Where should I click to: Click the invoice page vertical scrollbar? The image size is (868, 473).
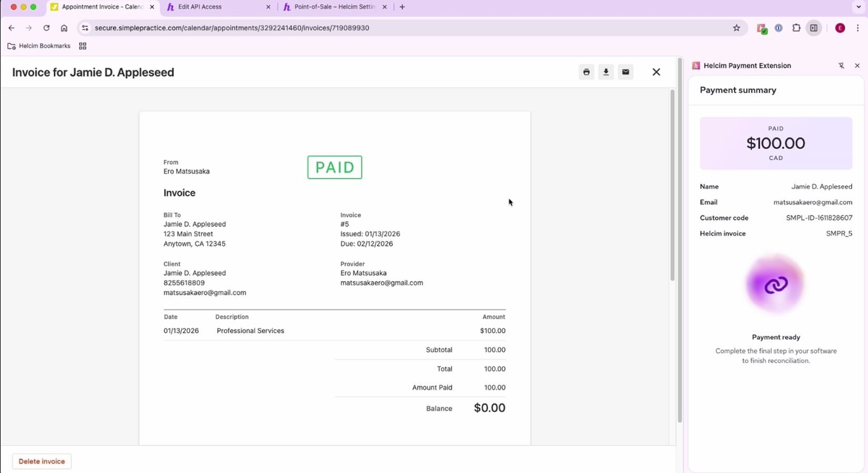pos(672,185)
